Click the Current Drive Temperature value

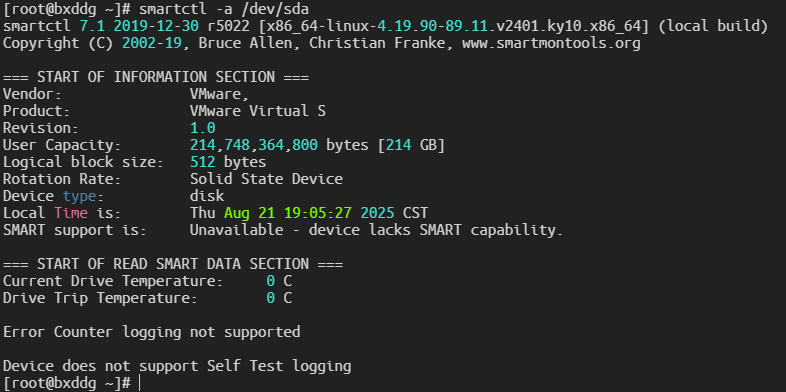[x=279, y=281]
